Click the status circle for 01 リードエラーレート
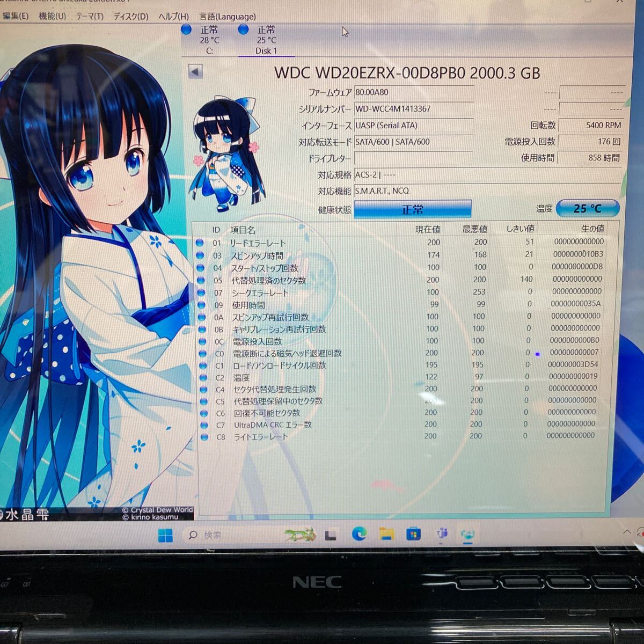 point(200,243)
